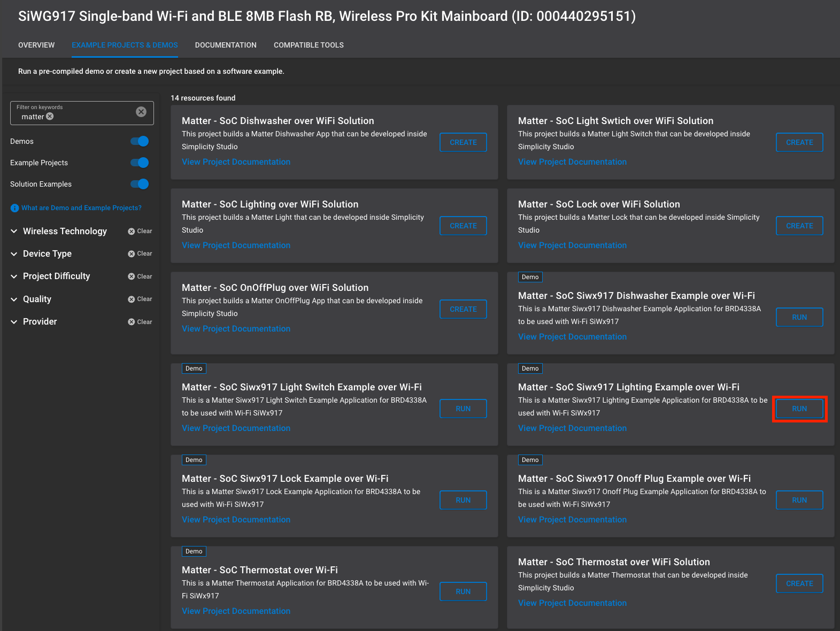Open documentation link for SoC Lock Solution
Image resolution: width=840 pixels, height=631 pixels.
coord(572,245)
